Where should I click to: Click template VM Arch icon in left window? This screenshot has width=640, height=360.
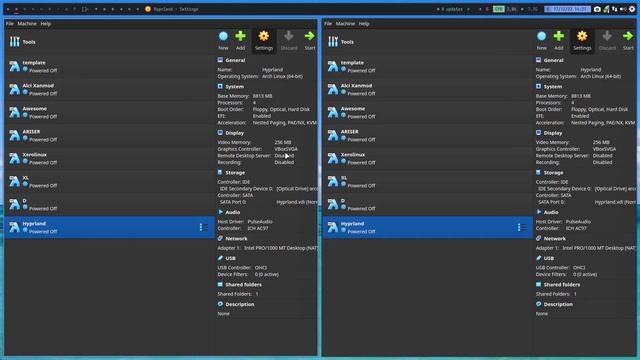click(15, 66)
